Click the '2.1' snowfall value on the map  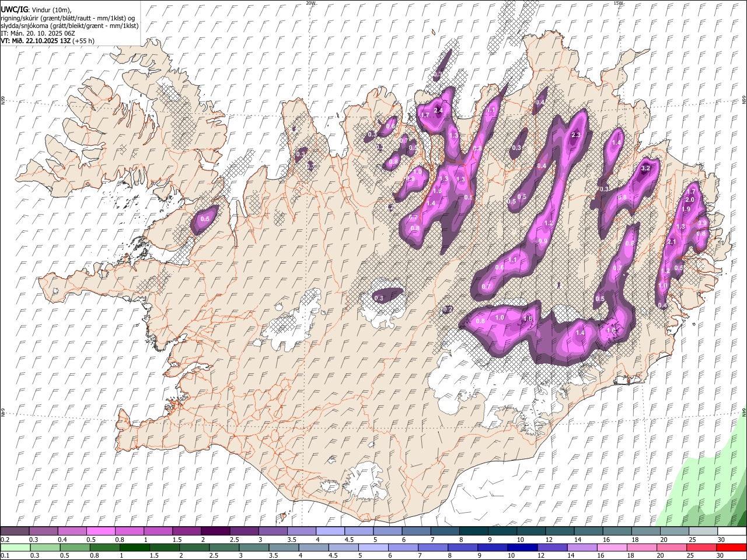(671, 242)
